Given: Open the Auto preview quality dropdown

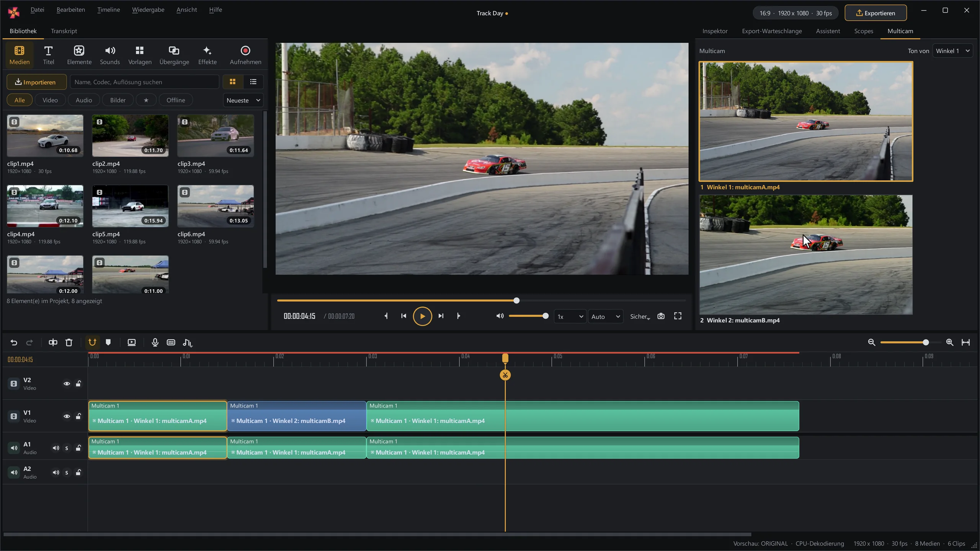Looking at the screenshot, I should (x=606, y=316).
